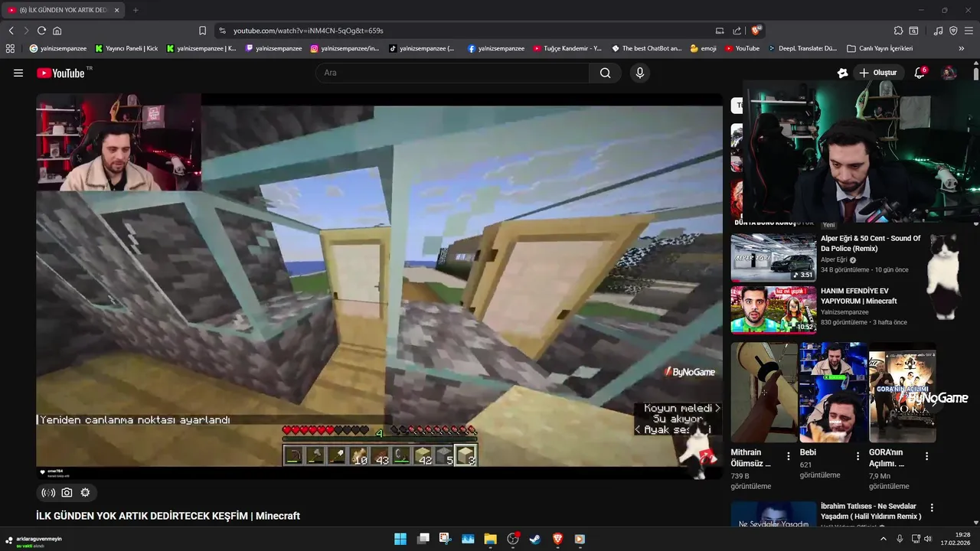Open the İbrahim Tatlıses Ne Sevdalar Yaşadım video title

pos(871,511)
